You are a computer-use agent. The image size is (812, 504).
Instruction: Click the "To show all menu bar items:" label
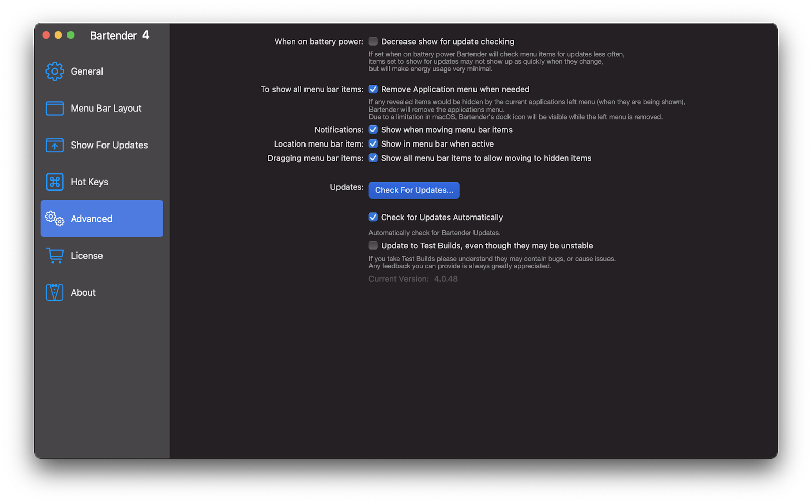coord(312,89)
